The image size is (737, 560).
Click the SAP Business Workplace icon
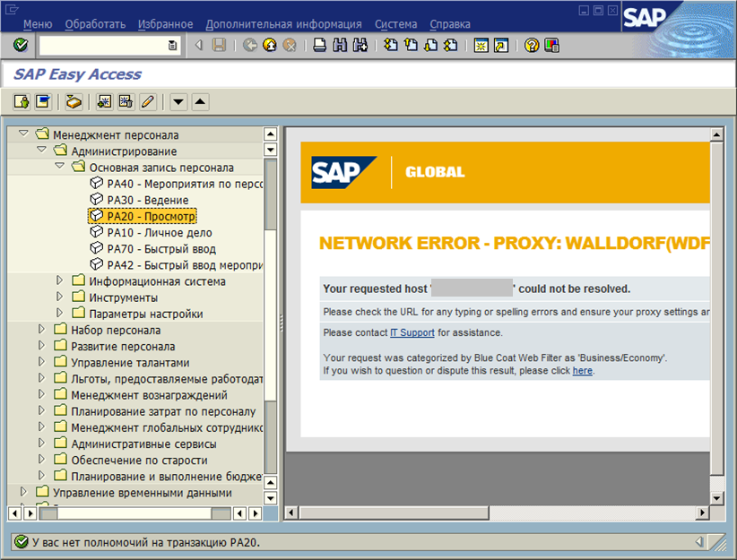coord(74,101)
